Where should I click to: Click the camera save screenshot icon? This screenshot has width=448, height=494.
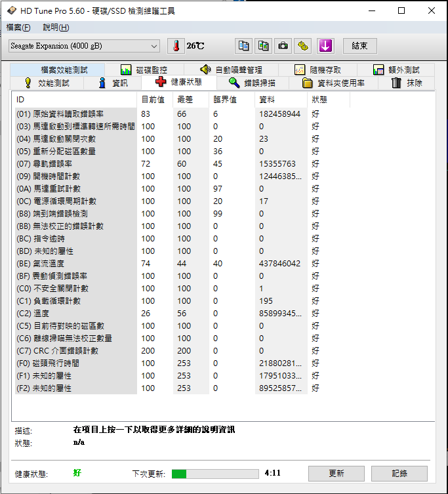[x=283, y=46]
